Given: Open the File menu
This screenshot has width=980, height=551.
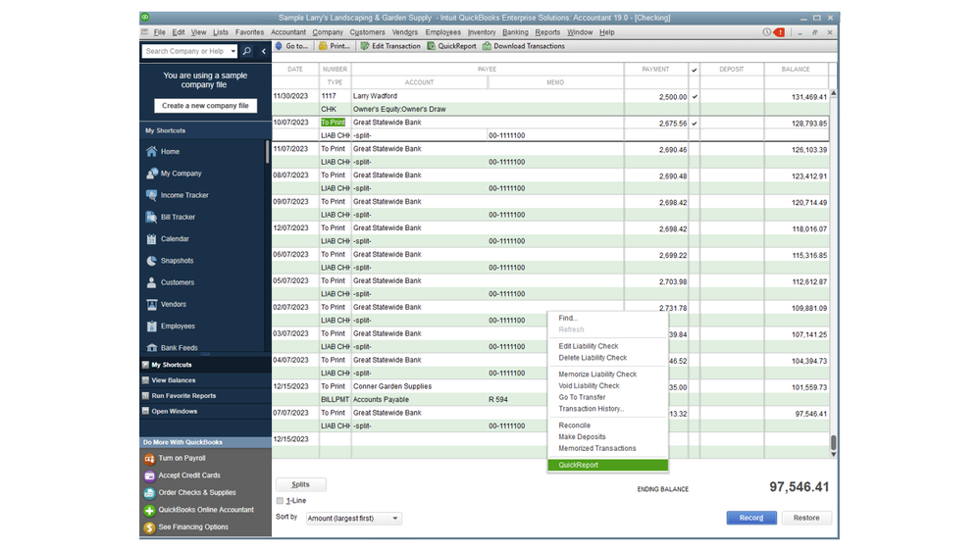Looking at the screenshot, I should (159, 32).
